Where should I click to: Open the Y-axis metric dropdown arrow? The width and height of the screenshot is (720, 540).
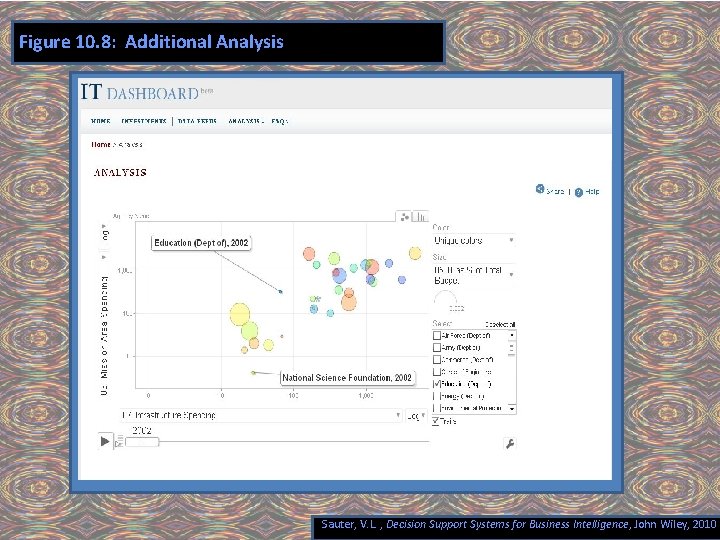click(x=104, y=257)
